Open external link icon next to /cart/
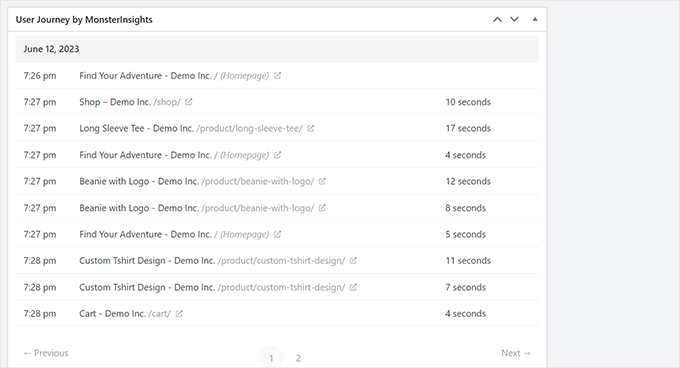The height and width of the screenshot is (368, 680). tap(179, 313)
